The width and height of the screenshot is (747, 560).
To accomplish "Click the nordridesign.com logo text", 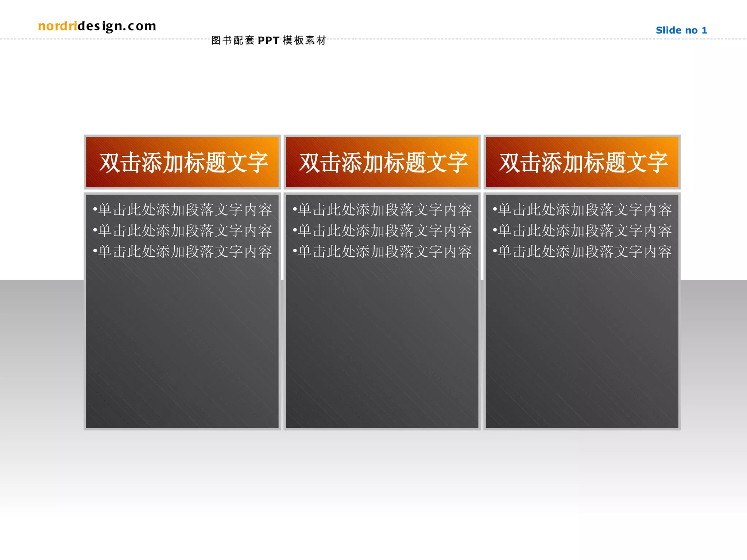I will (97, 26).
